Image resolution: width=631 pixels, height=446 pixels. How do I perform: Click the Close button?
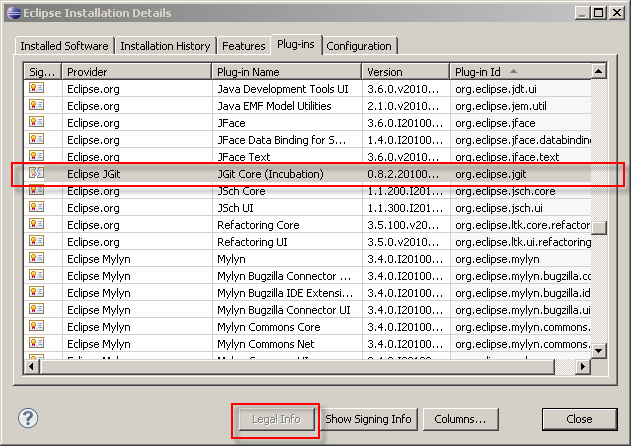(579, 419)
